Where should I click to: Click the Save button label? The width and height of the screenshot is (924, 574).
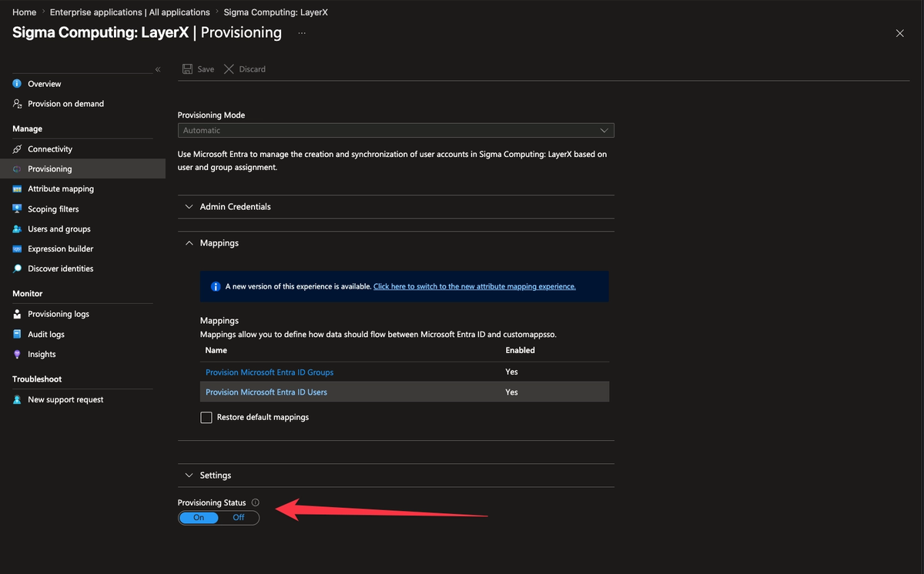tap(206, 69)
